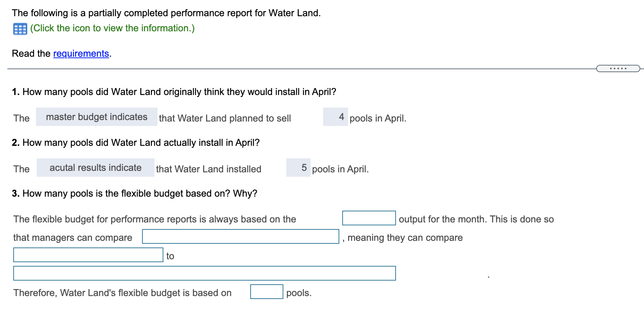The height and width of the screenshot is (320, 644).
Task: Open the data table information icon
Action: click(20, 29)
